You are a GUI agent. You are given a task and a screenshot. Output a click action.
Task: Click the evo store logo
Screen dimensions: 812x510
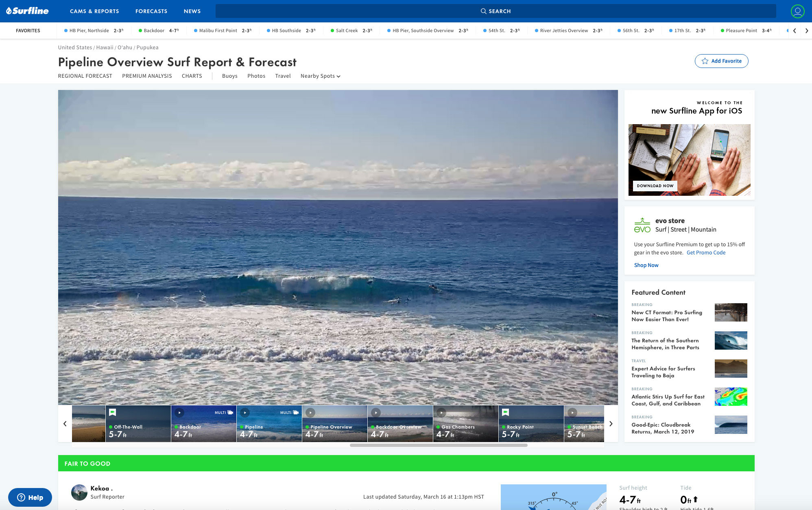point(642,225)
